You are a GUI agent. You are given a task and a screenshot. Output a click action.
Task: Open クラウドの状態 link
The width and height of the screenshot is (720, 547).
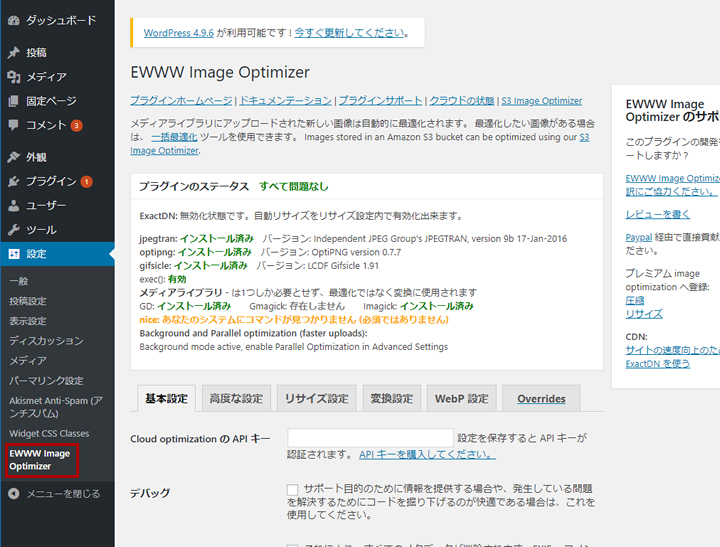pyautogui.click(x=462, y=101)
